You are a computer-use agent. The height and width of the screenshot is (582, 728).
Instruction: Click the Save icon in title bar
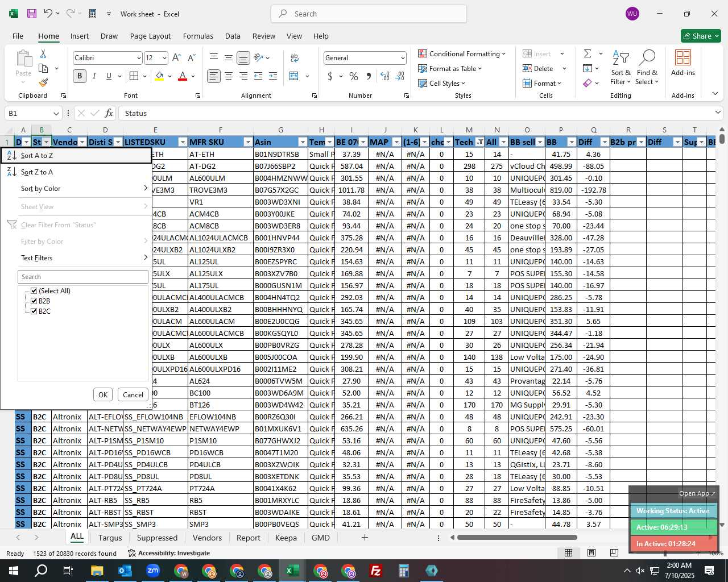[32, 14]
